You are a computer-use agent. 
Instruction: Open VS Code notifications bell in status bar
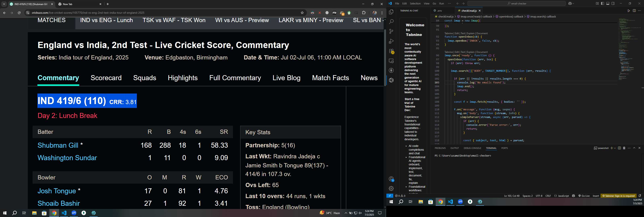click(640, 196)
